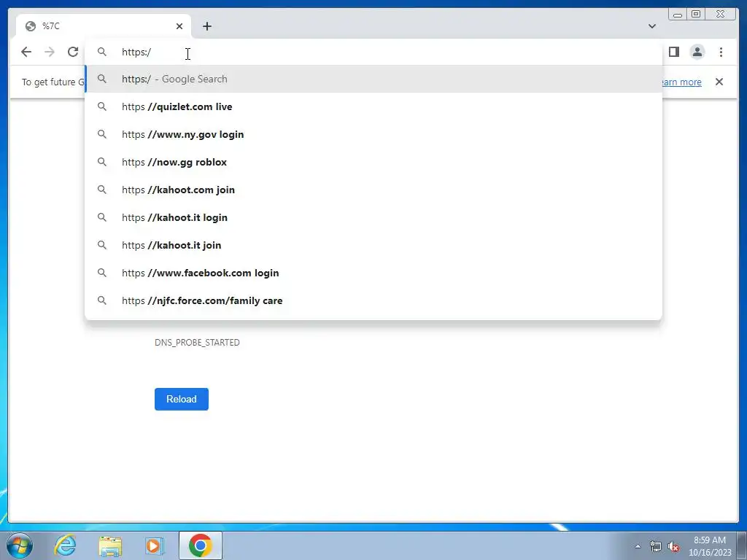Click the search icon beside quizlet.com live
This screenshot has width=747, height=560.
point(102,106)
